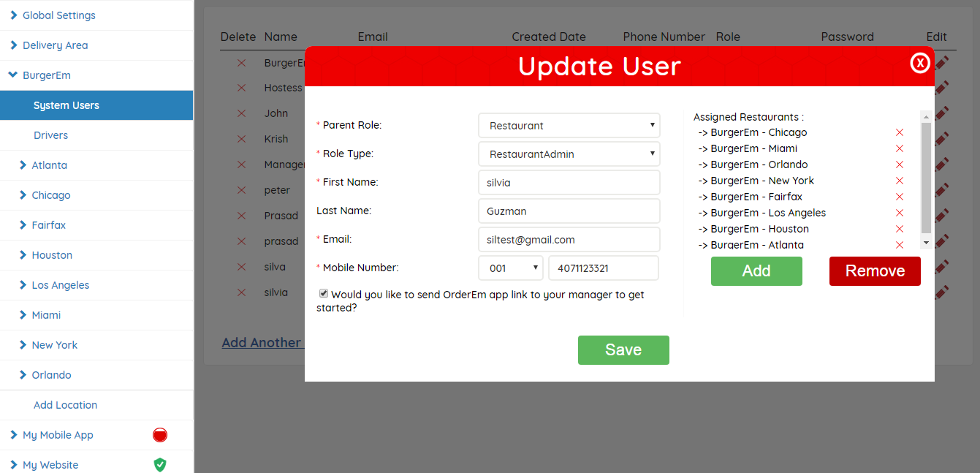This screenshot has width=980, height=473.
Task: Click the My Mobile App red status icon
Action: click(160, 435)
